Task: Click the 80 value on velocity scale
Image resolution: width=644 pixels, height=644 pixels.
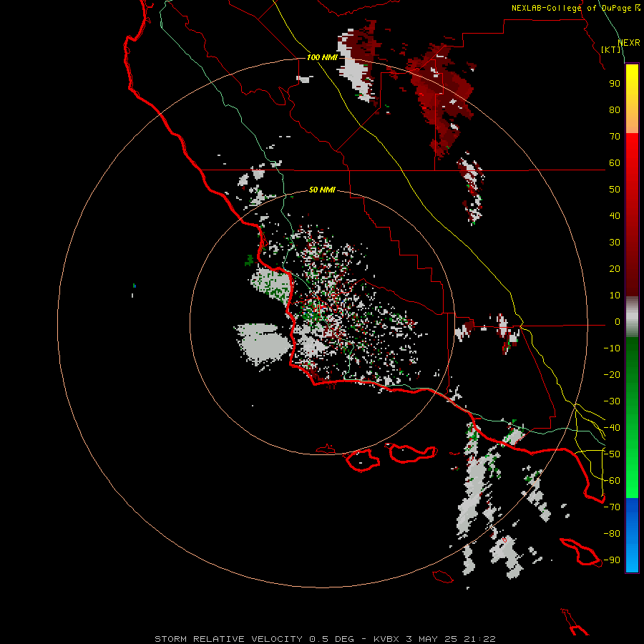Action: point(615,109)
